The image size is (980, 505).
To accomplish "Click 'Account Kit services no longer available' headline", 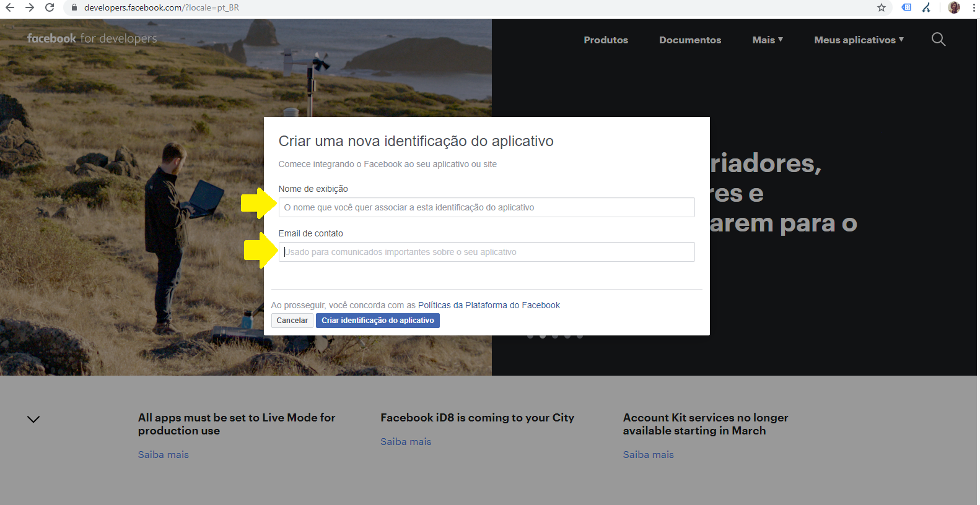I will click(706, 424).
